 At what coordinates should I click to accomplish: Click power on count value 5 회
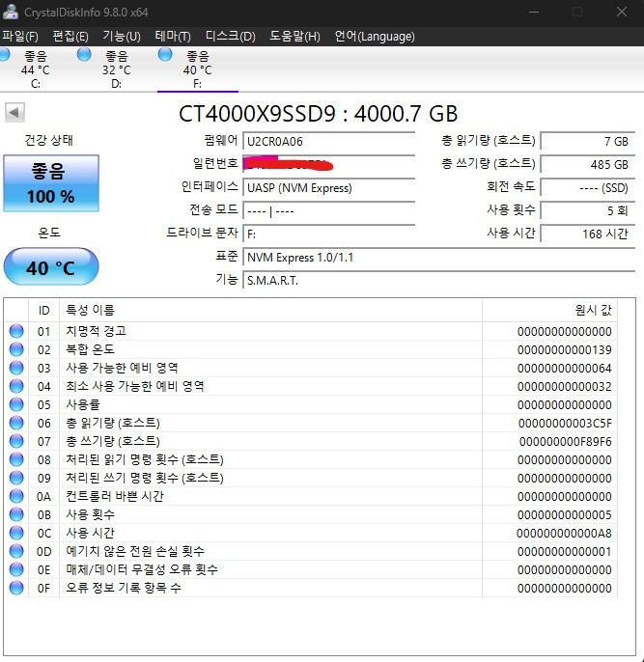588,210
